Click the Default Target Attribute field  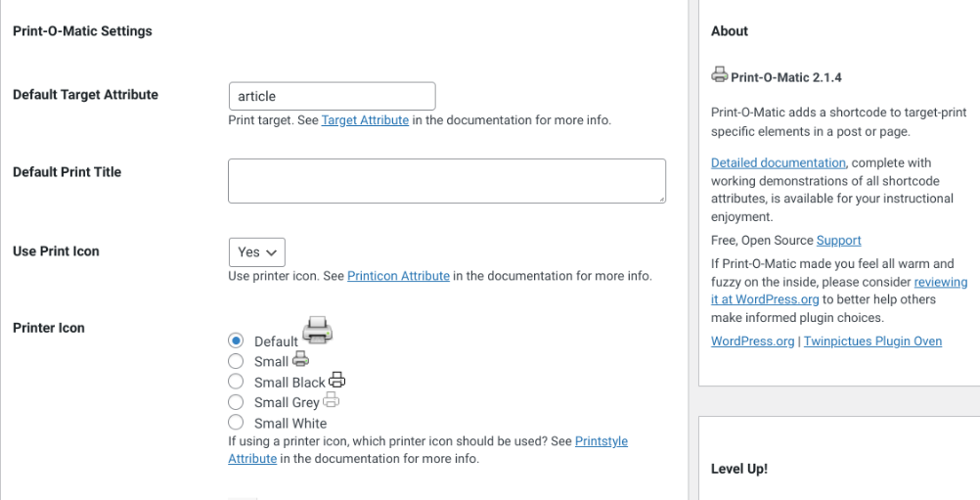pyautogui.click(x=332, y=96)
